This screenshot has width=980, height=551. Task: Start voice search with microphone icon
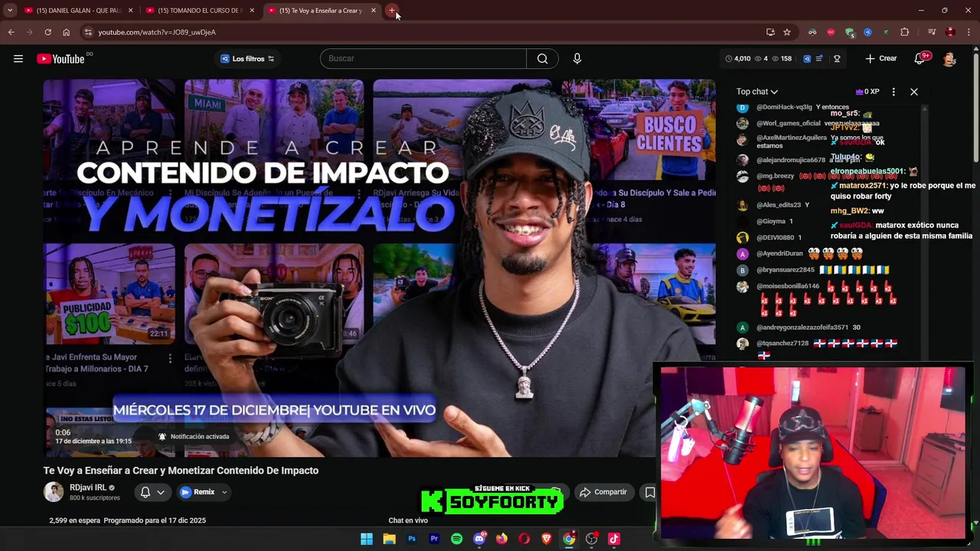(577, 59)
